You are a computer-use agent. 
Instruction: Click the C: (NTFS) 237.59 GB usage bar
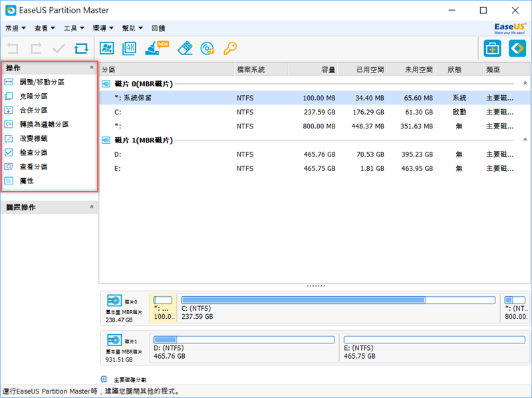338,300
